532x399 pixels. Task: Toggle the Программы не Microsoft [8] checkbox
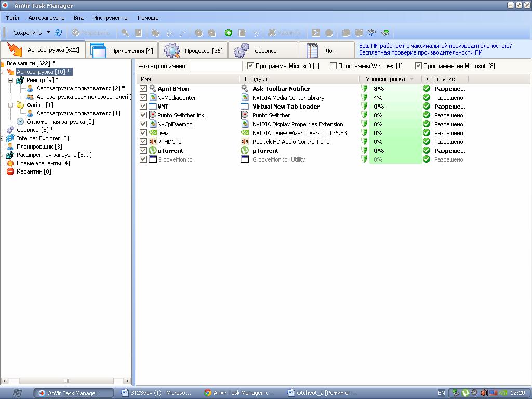tap(418, 66)
